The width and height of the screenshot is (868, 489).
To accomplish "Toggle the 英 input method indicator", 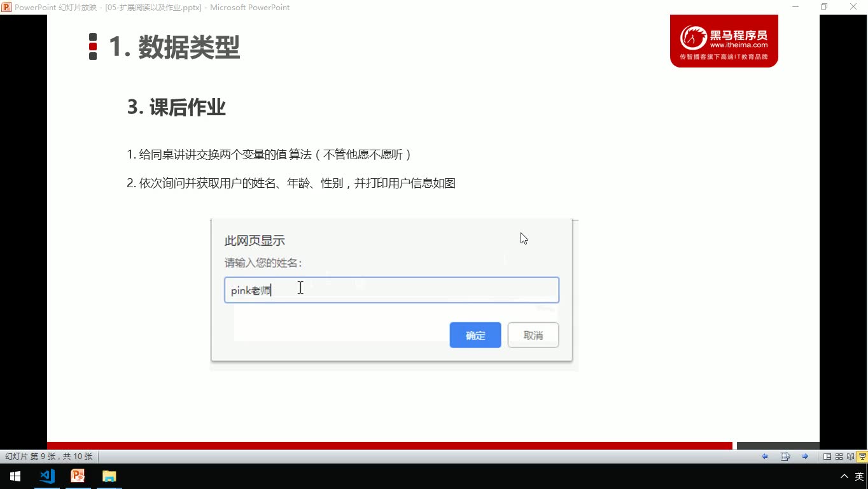I will coord(859,476).
